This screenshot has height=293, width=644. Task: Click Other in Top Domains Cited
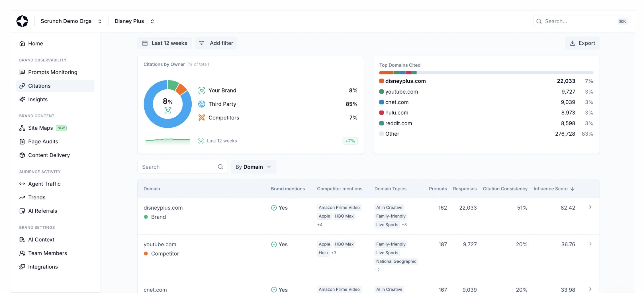click(x=392, y=134)
